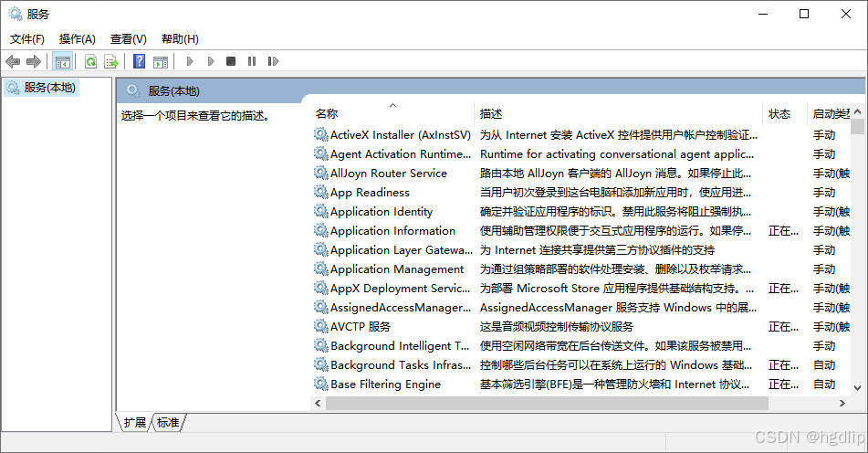Click gear icon of Application Identity
Image resolution: width=868 pixels, height=453 pixels.
321,211
